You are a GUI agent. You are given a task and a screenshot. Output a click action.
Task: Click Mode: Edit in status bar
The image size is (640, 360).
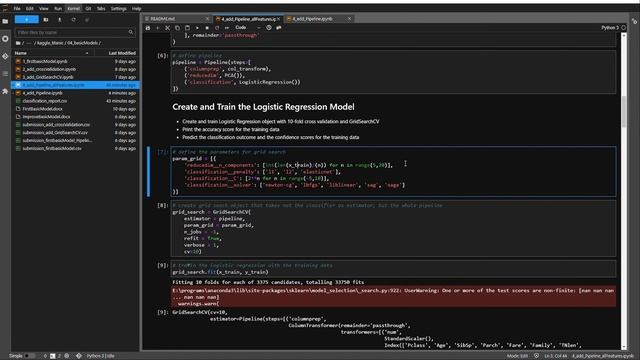pyautogui.click(x=517, y=356)
